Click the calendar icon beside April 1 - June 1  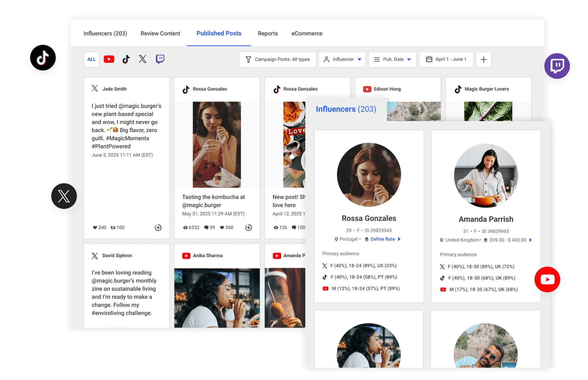[429, 59]
